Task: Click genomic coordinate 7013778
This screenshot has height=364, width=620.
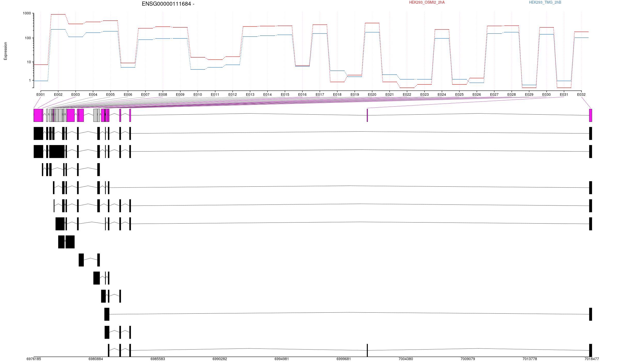Action: (x=530, y=359)
